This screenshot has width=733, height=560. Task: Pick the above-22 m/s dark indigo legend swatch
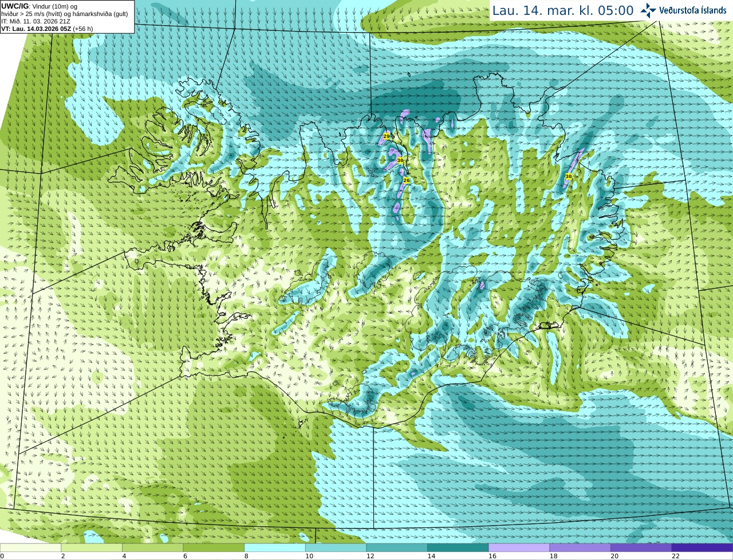click(x=703, y=548)
